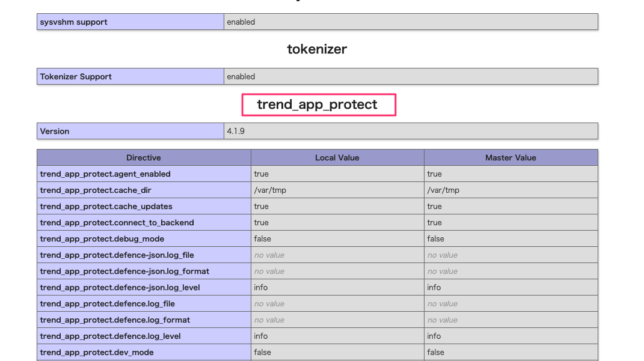Select the tokenizer section heading

pyautogui.click(x=317, y=49)
